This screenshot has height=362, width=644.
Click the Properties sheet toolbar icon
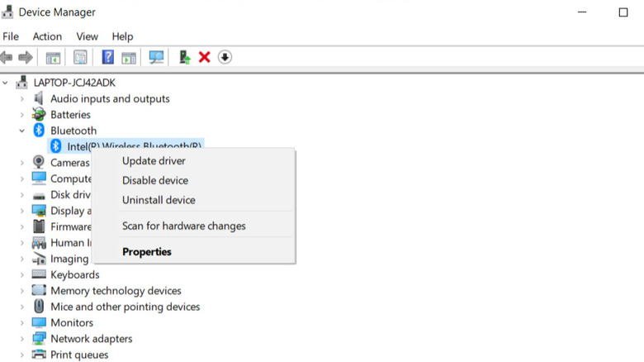pos(80,57)
